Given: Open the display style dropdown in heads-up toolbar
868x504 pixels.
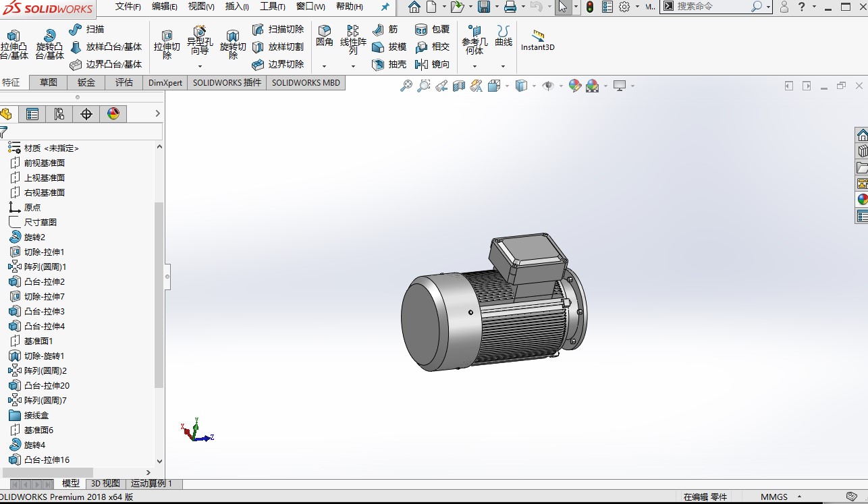Looking at the screenshot, I should [534, 87].
